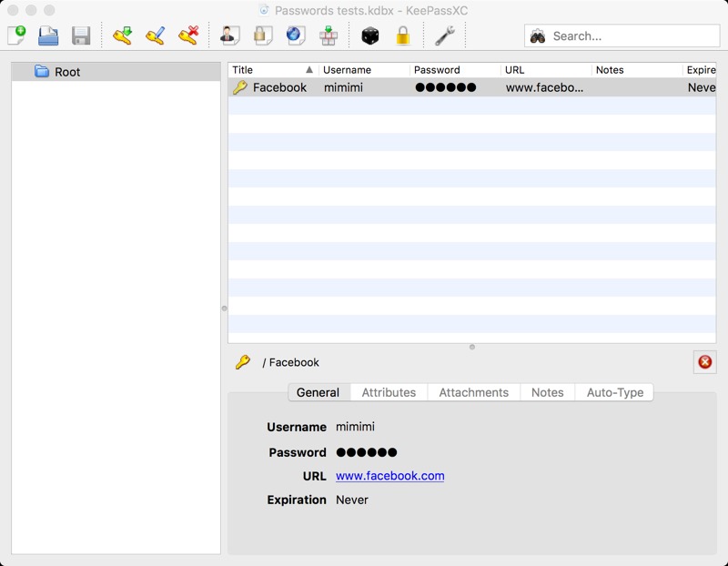Save database with the floppy disk icon
The image size is (728, 566).
(x=81, y=35)
